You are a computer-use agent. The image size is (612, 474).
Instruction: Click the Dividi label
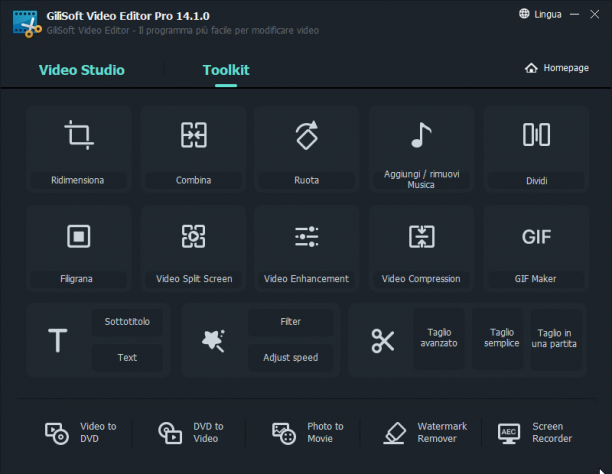[x=537, y=181]
